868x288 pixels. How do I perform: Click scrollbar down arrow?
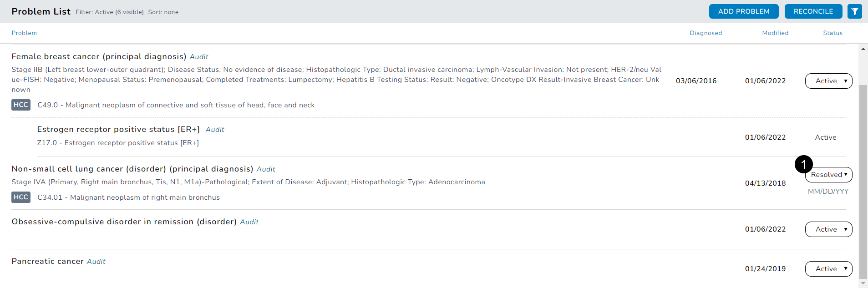[x=863, y=283]
